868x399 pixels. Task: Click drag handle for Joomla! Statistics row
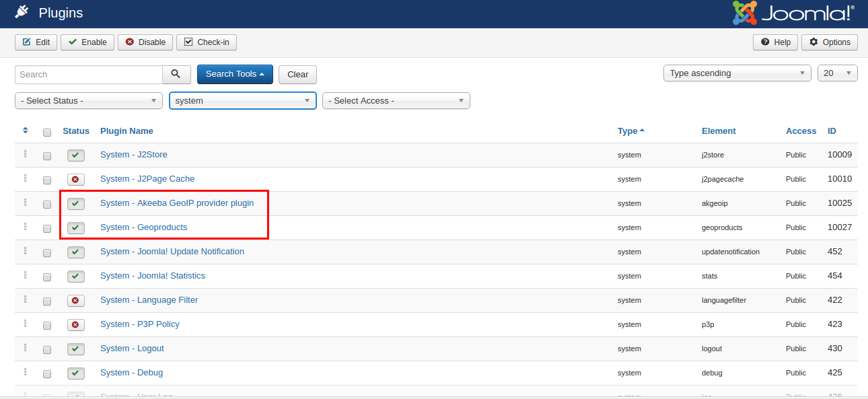[x=26, y=275]
